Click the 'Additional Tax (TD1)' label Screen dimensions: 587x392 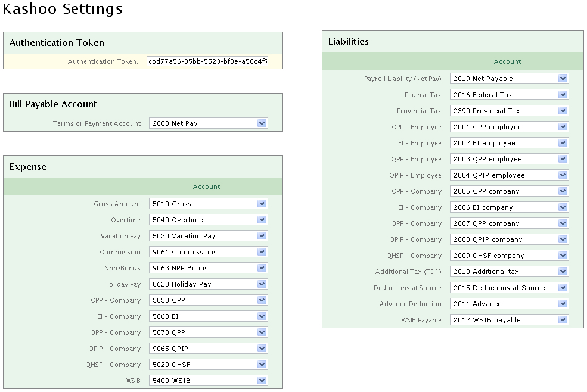coord(408,272)
